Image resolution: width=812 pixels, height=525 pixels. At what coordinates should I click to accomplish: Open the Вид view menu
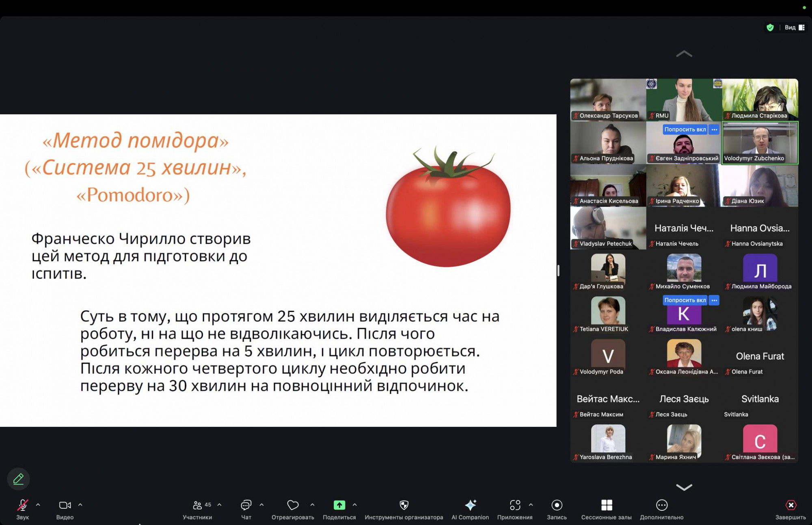[794, 28]
